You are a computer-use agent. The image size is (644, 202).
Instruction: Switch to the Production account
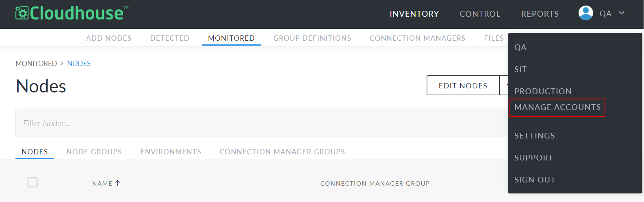click(543, 91)
